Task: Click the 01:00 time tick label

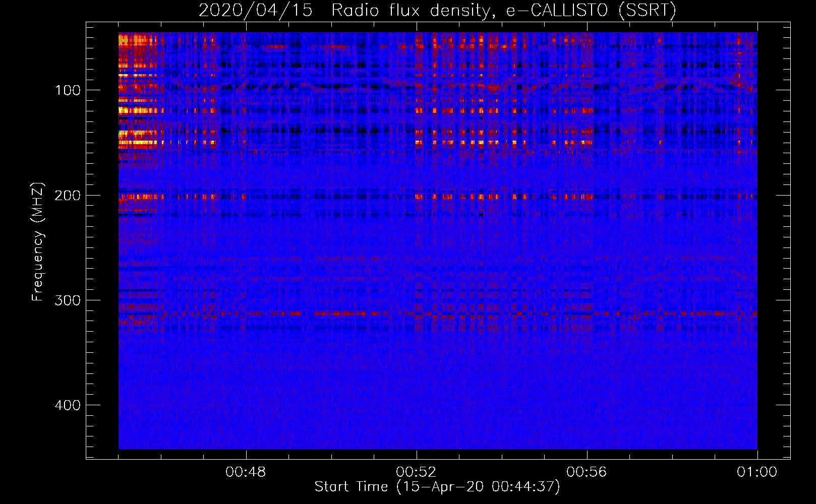Action: pyautogui.click(x=757, y=472)
